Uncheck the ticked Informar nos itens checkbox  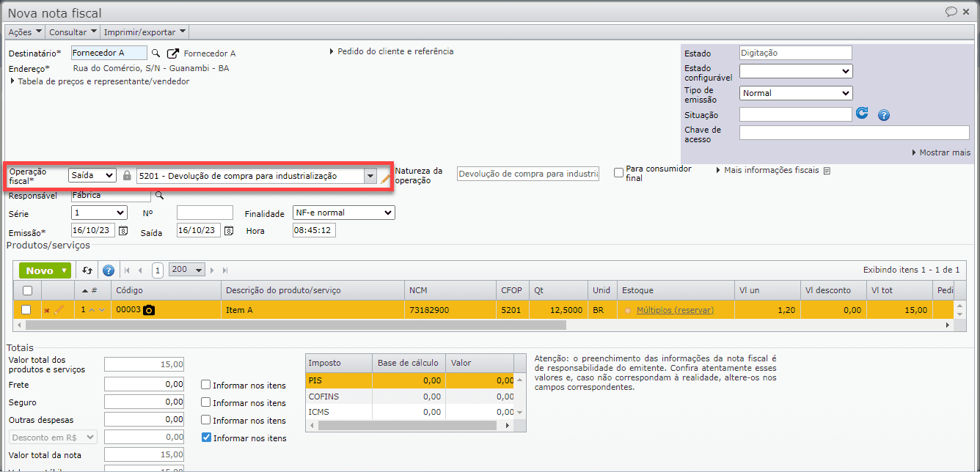pyautogui.click(x=206, y=438)
